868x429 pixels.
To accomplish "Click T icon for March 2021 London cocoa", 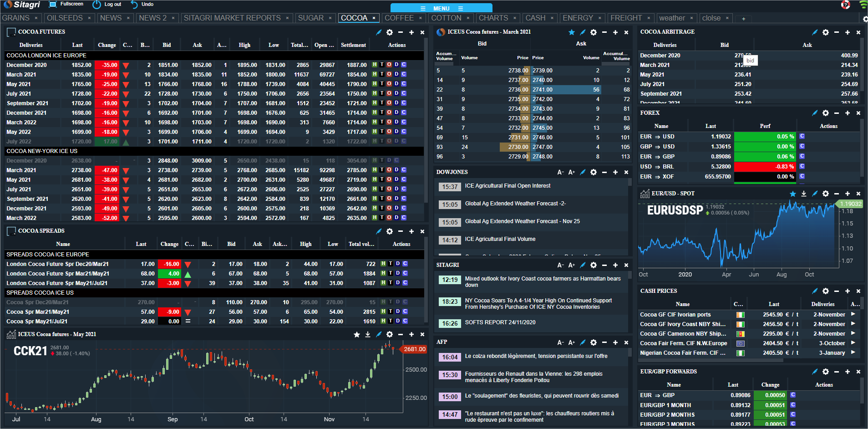I will (x=382, y=74).
